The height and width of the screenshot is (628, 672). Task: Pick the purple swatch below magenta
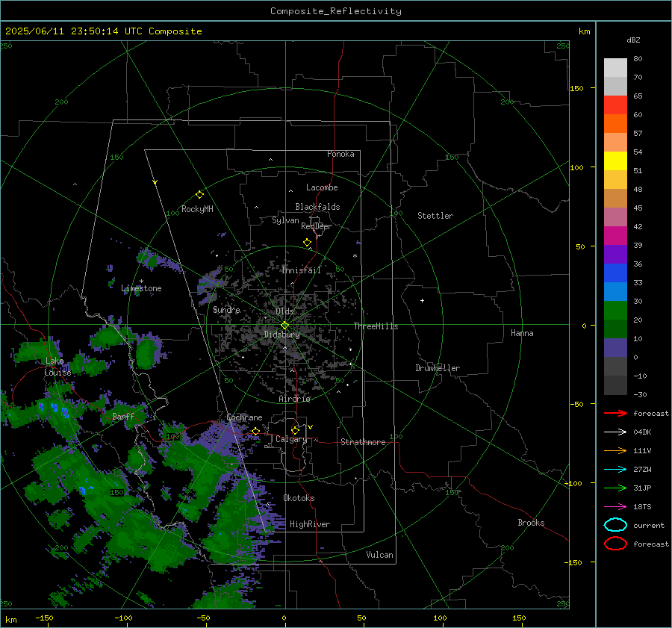point(615,254)
